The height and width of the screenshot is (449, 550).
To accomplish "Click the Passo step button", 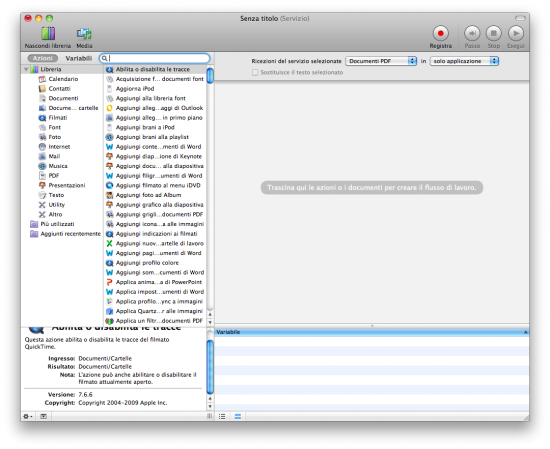I will tap(472, 33).
